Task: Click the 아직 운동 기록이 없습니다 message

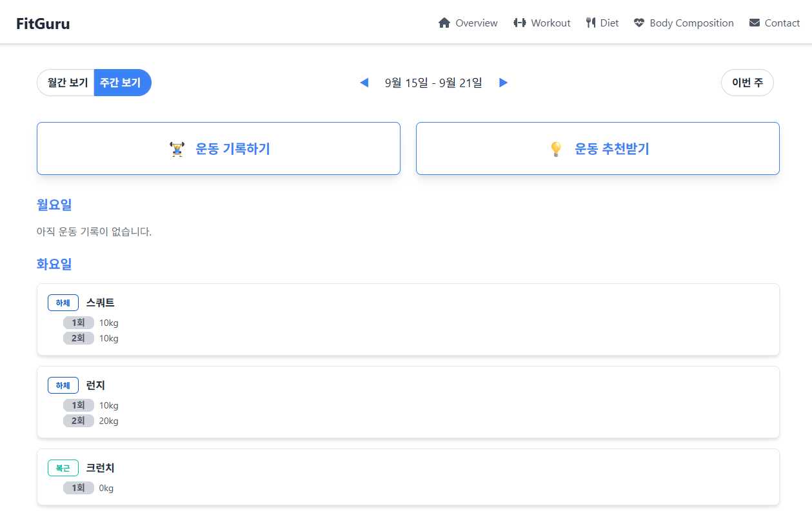Action: (94, 232)
